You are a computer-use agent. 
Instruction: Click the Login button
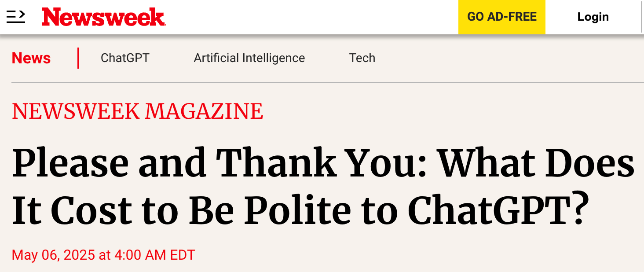click(593, 17)
